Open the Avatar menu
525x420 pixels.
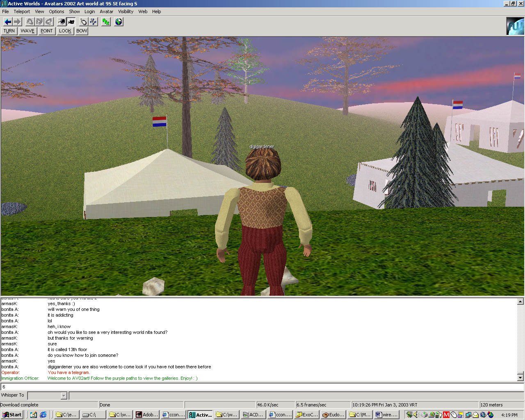tap(106, 11)
